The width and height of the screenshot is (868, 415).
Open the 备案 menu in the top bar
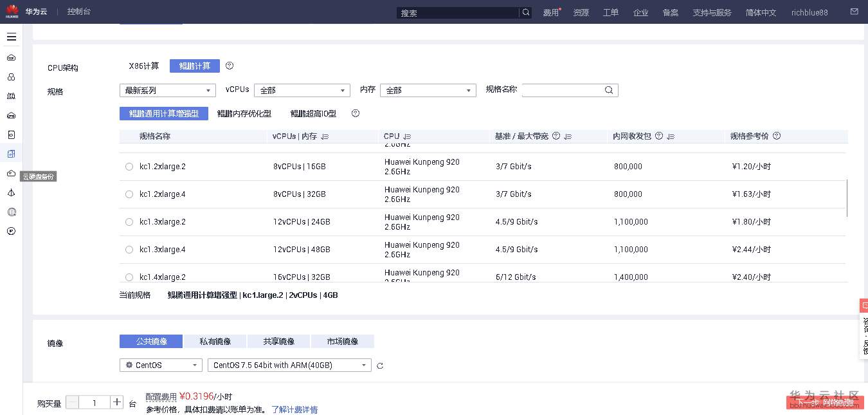(x=671, y=12)
